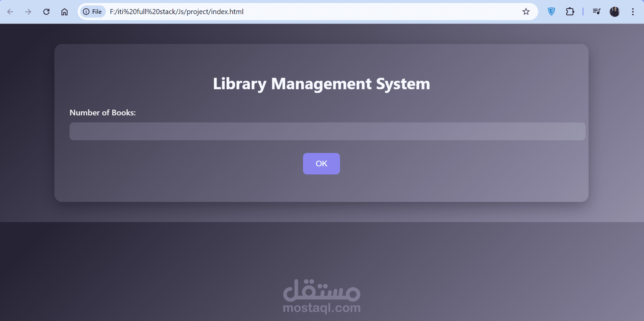Go back to the previous page

(x=10, y=12)
